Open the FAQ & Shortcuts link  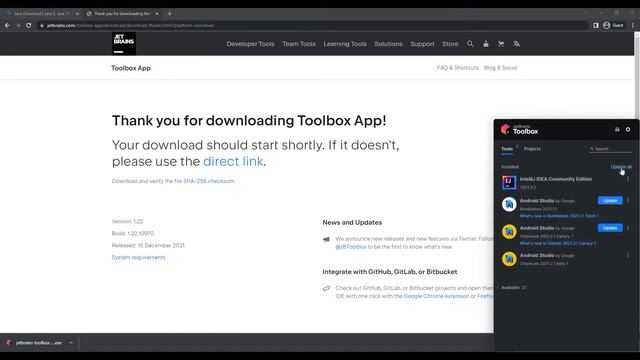click(x=458, y=68)
